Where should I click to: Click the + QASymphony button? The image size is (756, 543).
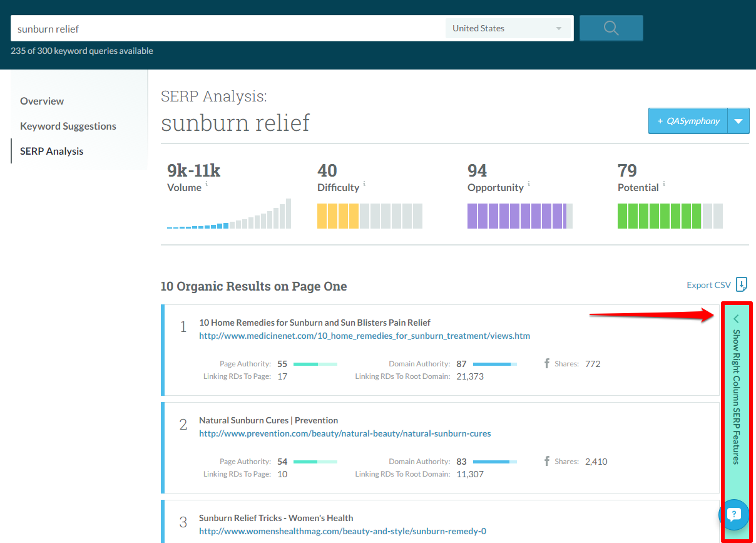click(x=687, y=120)
